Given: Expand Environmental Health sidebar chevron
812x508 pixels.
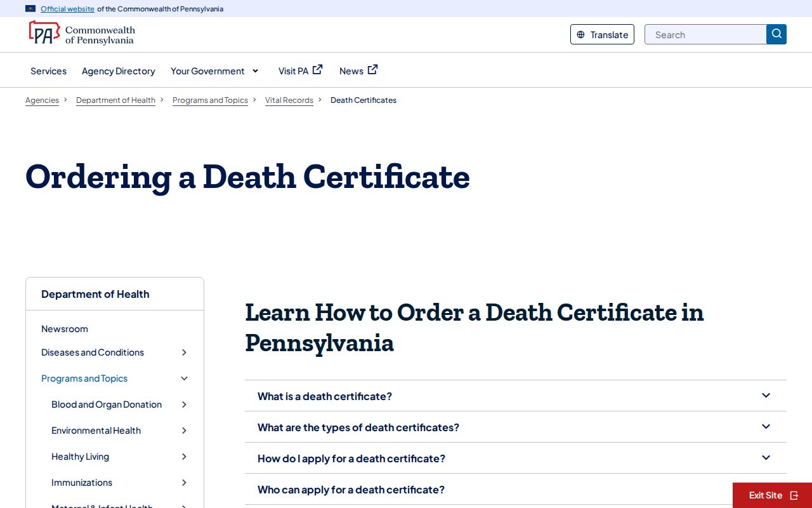Looking at the screenshot, I should pyautogui.click(x=184, y=431).
